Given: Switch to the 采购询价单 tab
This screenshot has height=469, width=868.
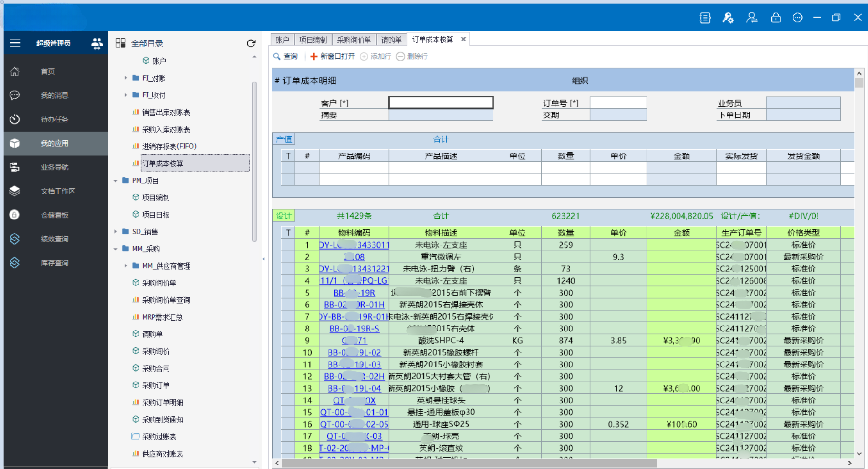Looking at the screenshot, I should click(x=354, y=40).
